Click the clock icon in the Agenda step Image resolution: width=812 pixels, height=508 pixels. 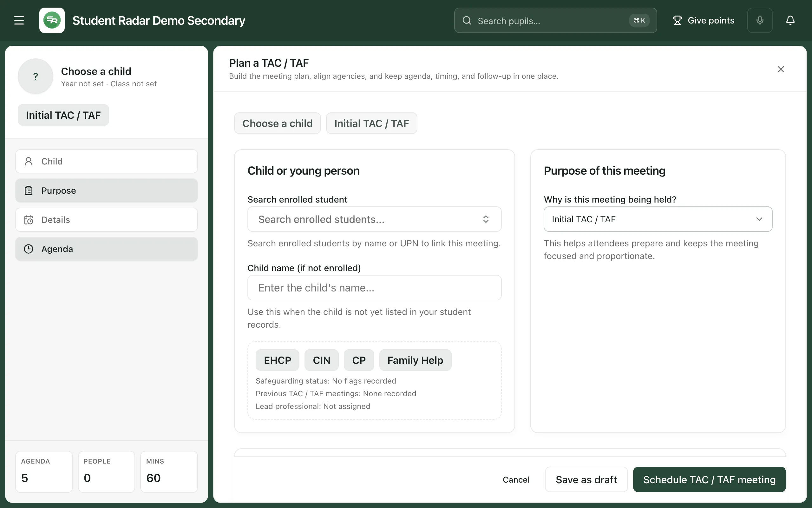coord(29,249)
